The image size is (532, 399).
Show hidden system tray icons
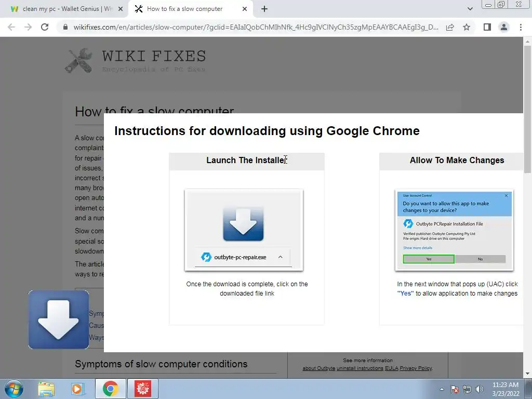pos(442,389)
